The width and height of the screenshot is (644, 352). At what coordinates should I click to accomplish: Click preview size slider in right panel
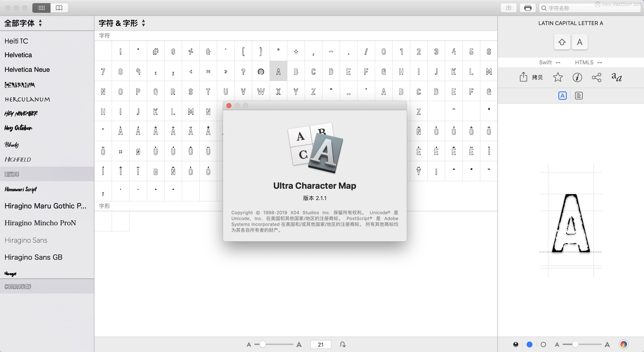(582, 344)
